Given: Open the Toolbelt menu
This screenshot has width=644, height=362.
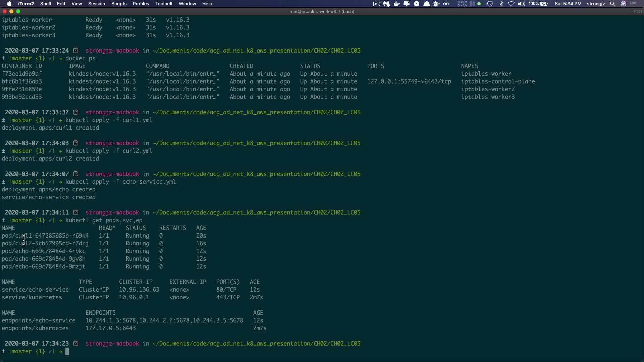Looking at the screenshot, I should (164, 4).
